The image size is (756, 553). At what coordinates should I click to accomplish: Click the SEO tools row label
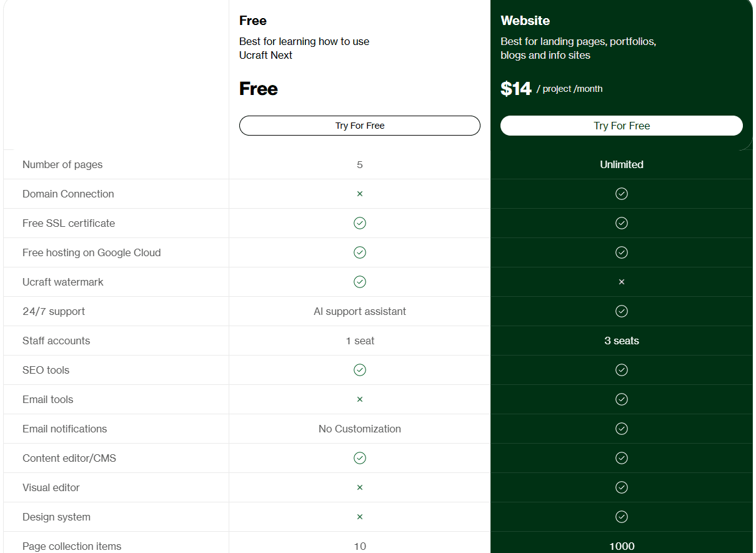(x=46, y=371)
